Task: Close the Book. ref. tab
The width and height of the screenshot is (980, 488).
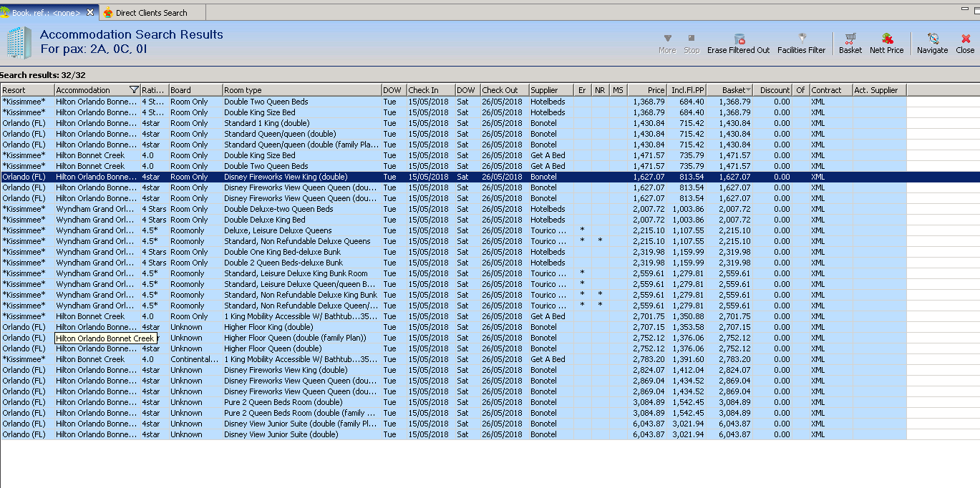Action: click(x=90, y=13)
